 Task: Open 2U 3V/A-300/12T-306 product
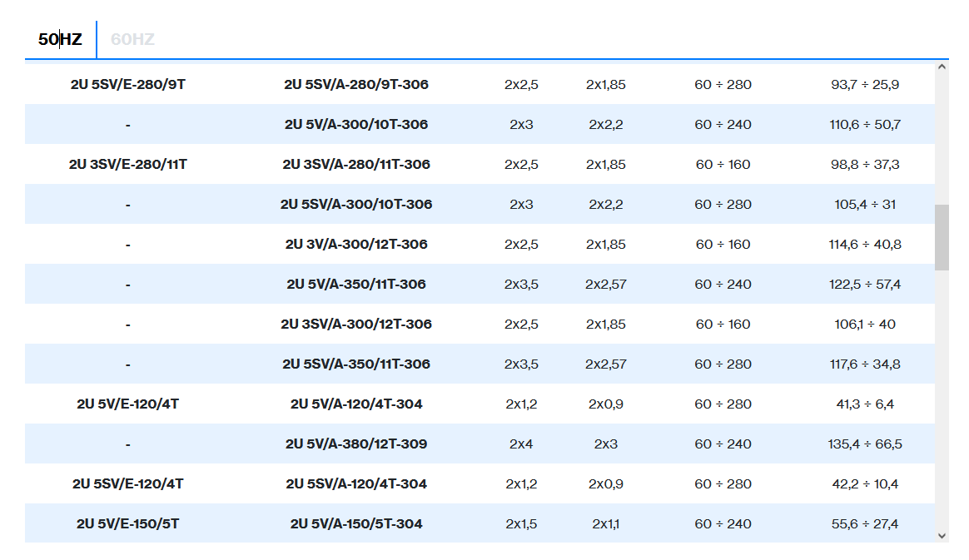[x=356, y=245]
